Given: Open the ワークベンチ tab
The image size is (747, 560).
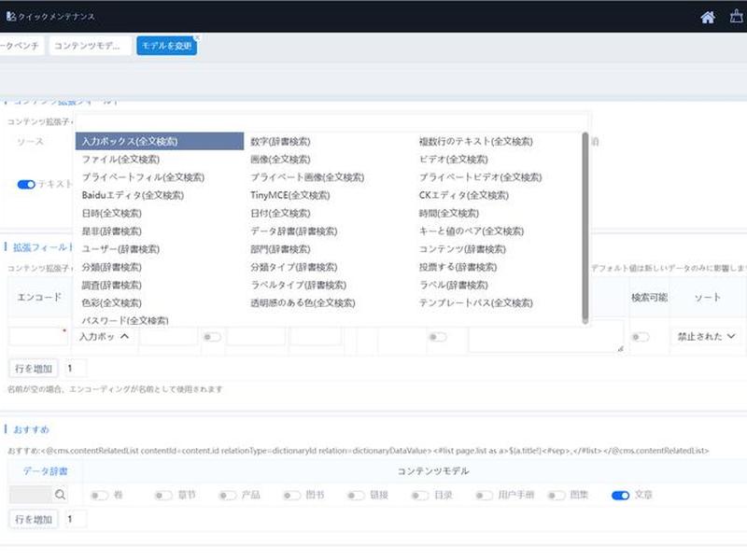Looking at the screenshot, I should (21, 46).
